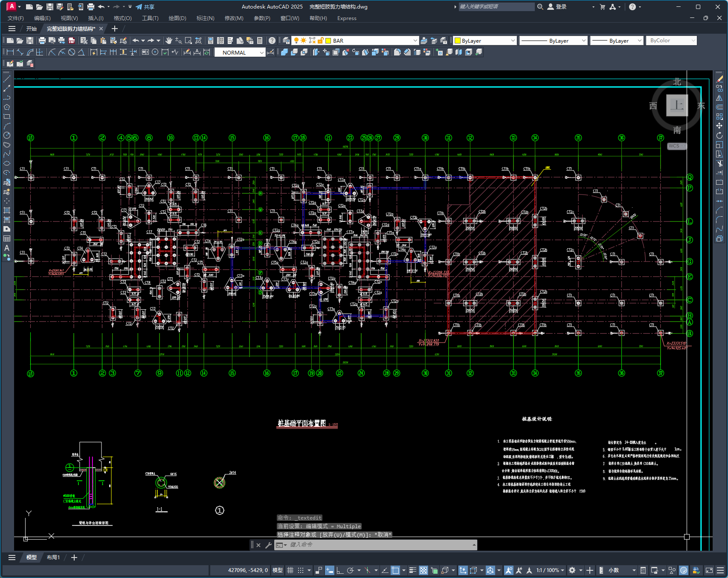Toggle lineweight display in status bar
The image size is (728, 578).
point(413,570)
